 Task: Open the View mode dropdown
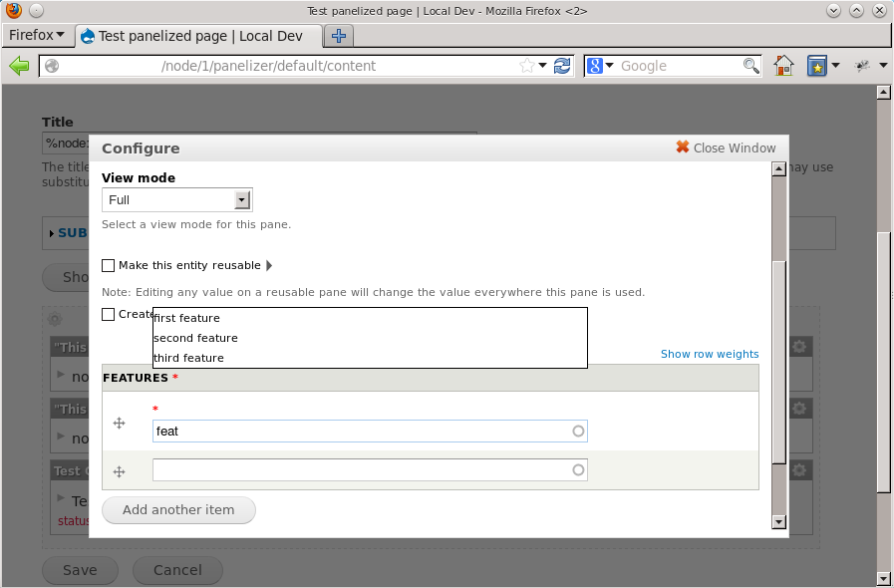click(176, 199)
